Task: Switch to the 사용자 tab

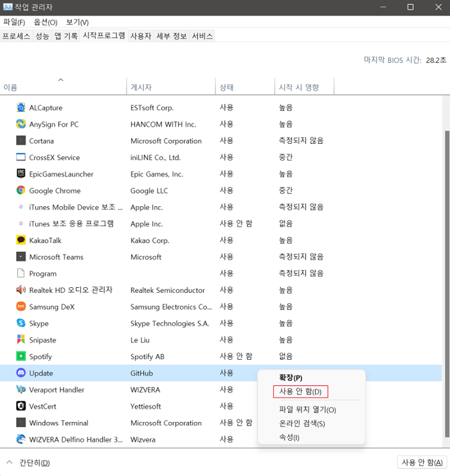Action: [141, 36]
